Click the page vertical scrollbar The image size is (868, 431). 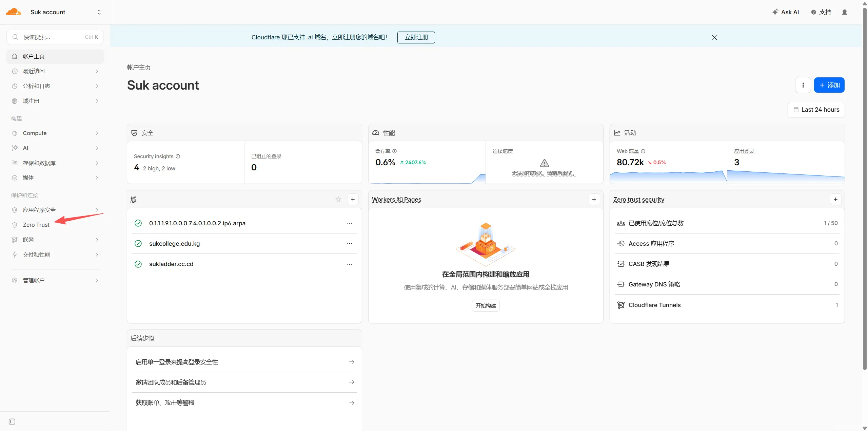[864, 190]
